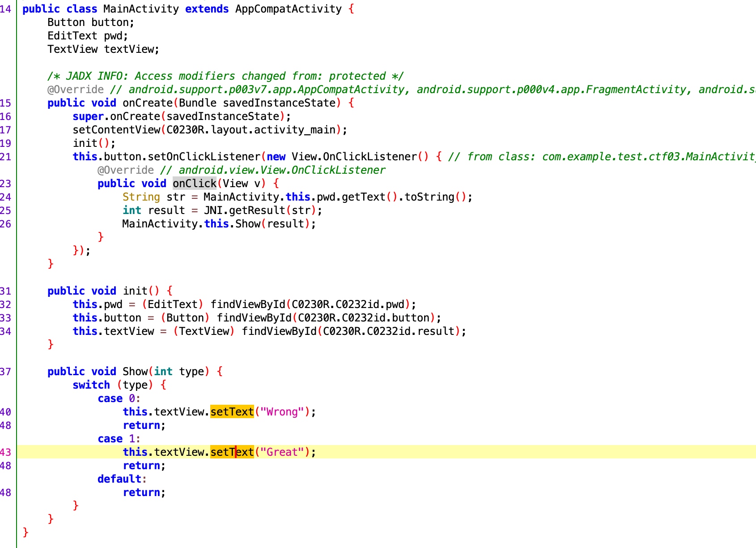Click the AppCompatActivity superclass name

(288, 9)
